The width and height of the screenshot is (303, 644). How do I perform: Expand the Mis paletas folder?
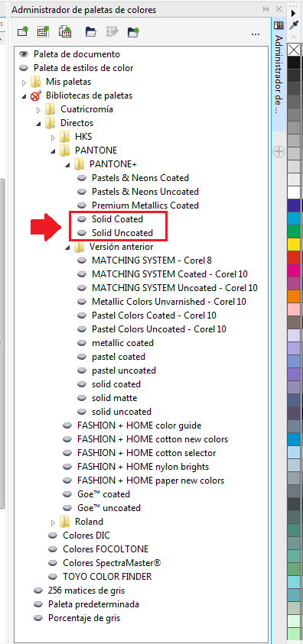point(24,83)
